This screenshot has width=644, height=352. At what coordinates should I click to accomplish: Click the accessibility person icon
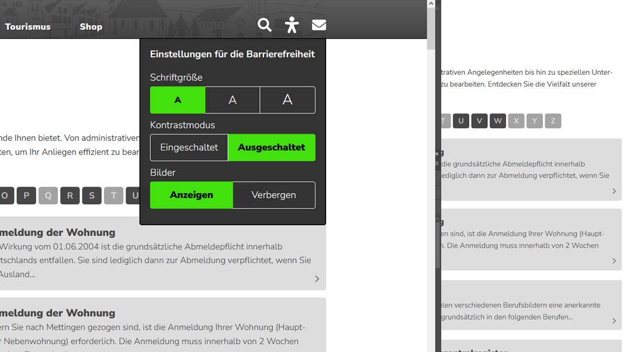pos(292,25)
